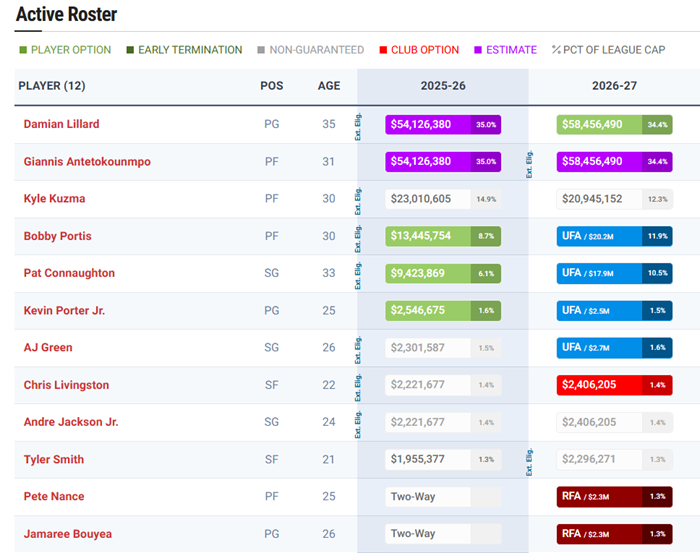This screenshot has height=553, width=700.
Task: Click the gray Non-Guaranteed legend swatch
Action: point(261,50)
